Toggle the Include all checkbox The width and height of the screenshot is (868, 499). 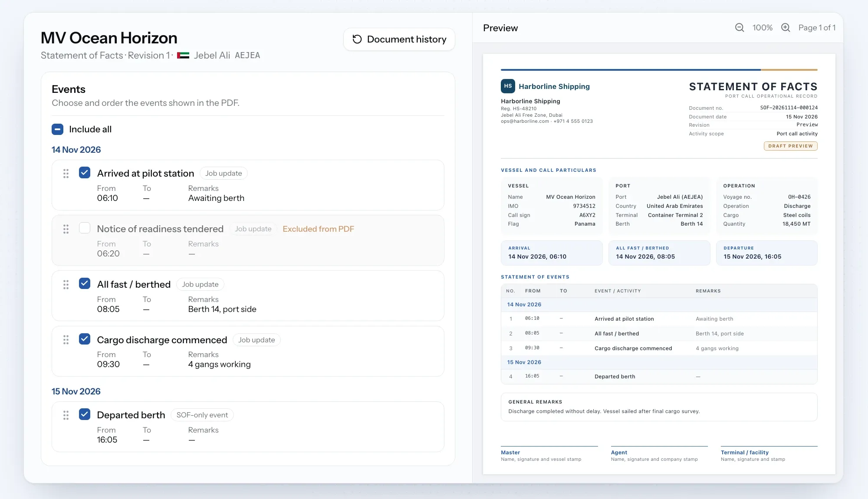[58, 129]
